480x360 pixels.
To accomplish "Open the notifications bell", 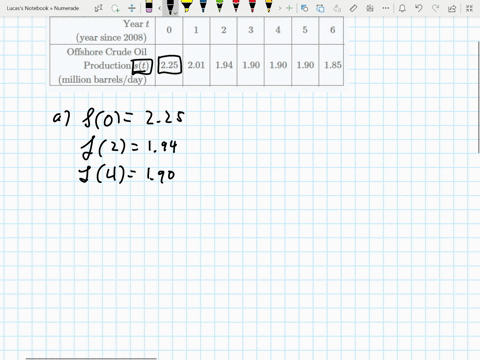I will (x=402, y=8).
